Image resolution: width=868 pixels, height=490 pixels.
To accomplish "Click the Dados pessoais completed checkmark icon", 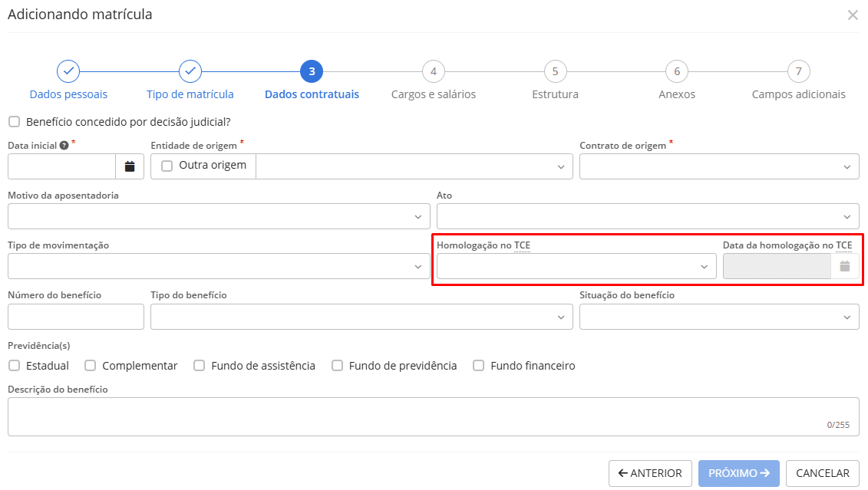I will pos(68,71).
